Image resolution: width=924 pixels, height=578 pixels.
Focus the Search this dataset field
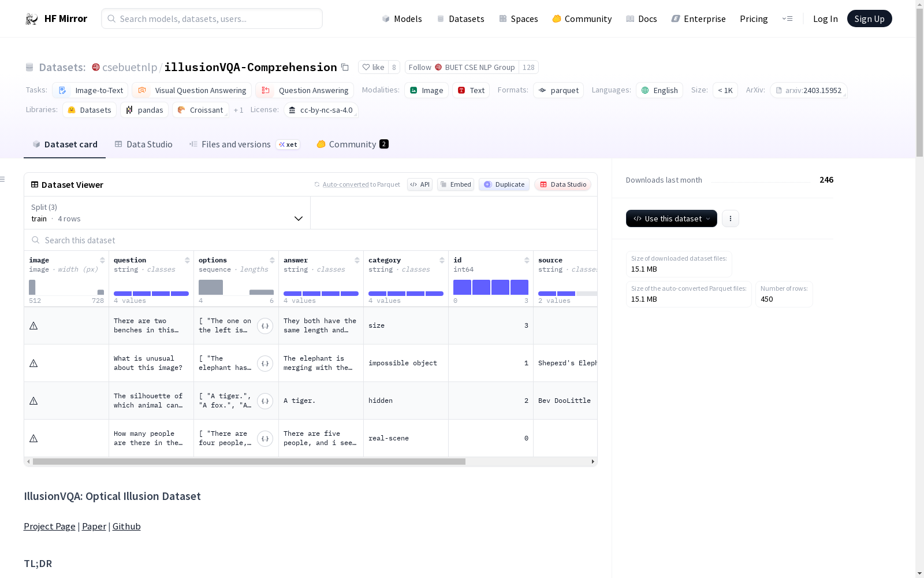[x=173, y=240]
